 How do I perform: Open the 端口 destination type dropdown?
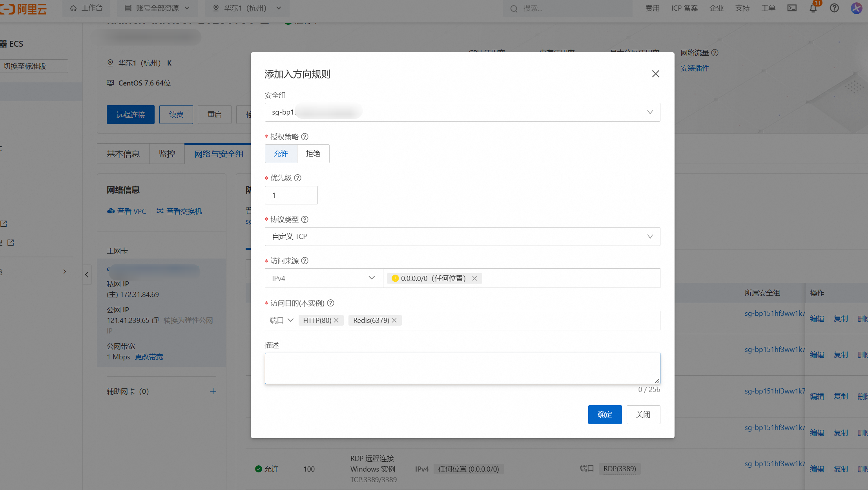[x=281, y=321]
